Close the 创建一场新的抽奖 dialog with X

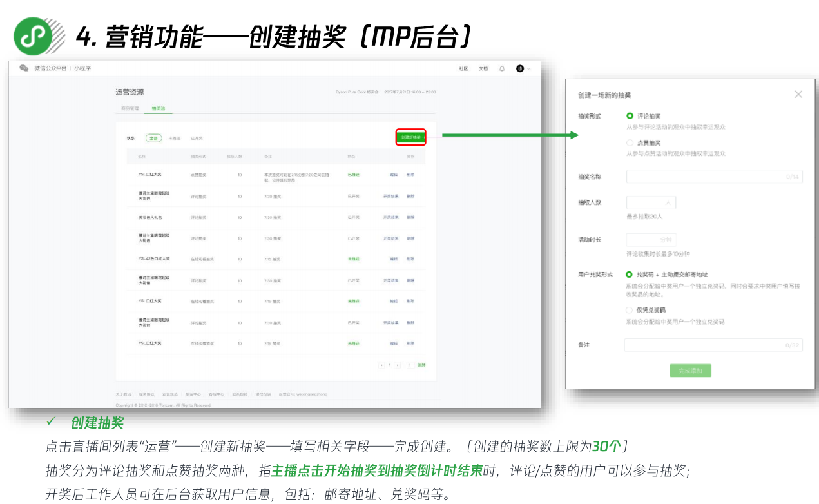[798, 94]
